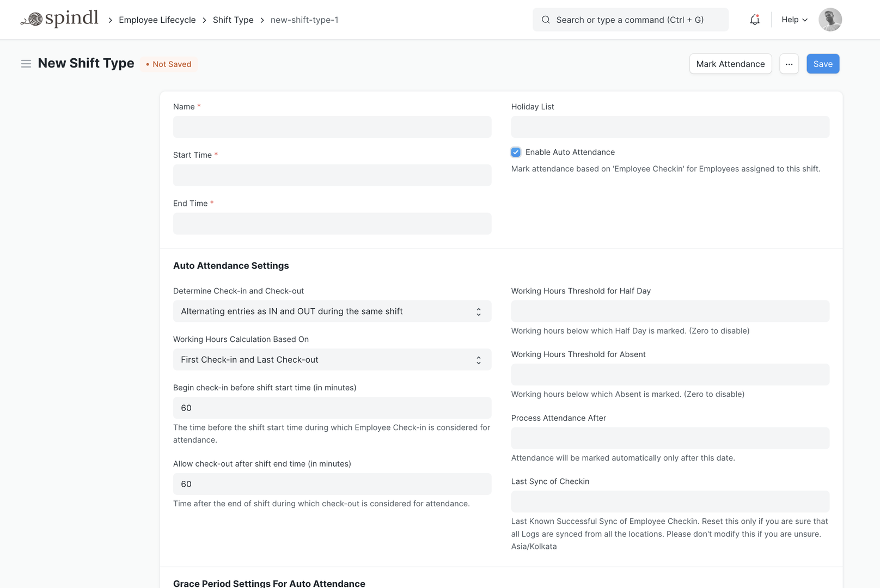The image size is (880, 588).
Task: Open the Determine Check-in and Check-out dropdown
Action: tap(332, 311)
